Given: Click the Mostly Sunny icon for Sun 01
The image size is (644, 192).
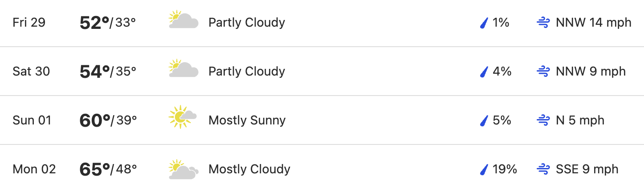Looking at the screenshot, I should 183,117.
